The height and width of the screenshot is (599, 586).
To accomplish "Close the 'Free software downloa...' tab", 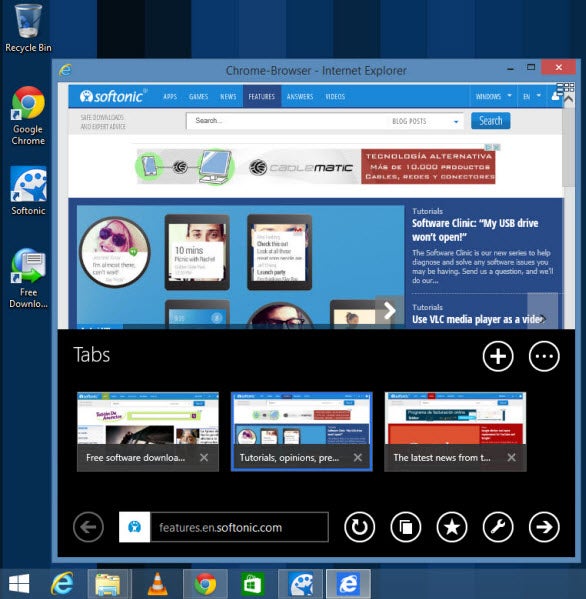I will pos(204,457).
